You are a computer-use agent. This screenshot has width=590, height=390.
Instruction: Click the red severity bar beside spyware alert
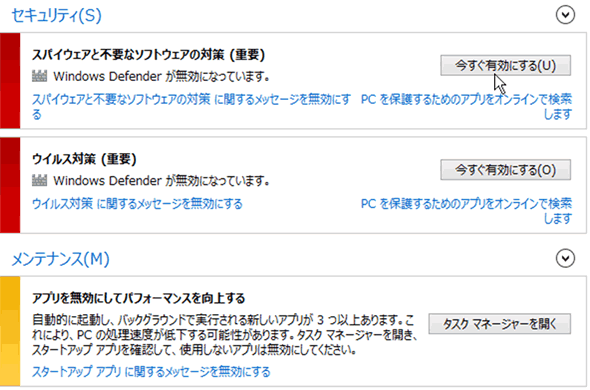coord(10,81)
